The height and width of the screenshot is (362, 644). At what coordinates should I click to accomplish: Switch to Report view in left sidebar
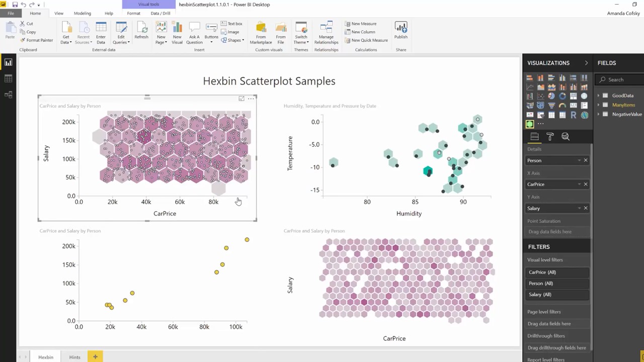8,62
